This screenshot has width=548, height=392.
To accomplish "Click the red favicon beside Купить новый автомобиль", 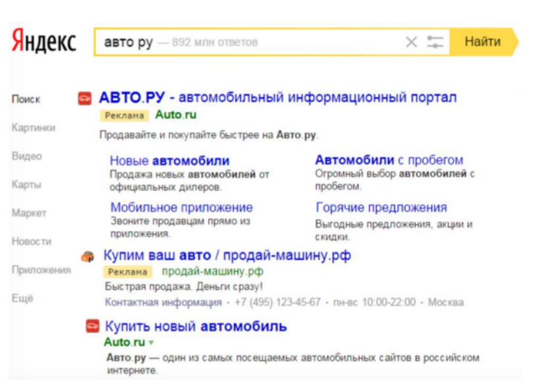I will (93, 326).
